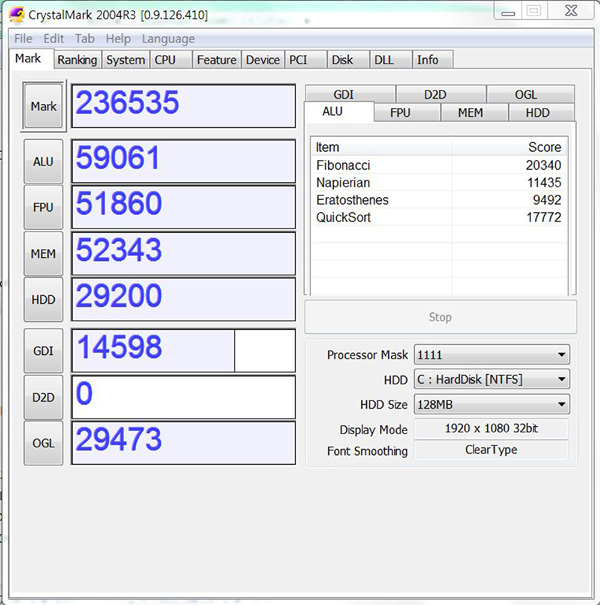
Task: Select the top-level Mark tab
Action: tap(31, 59)
